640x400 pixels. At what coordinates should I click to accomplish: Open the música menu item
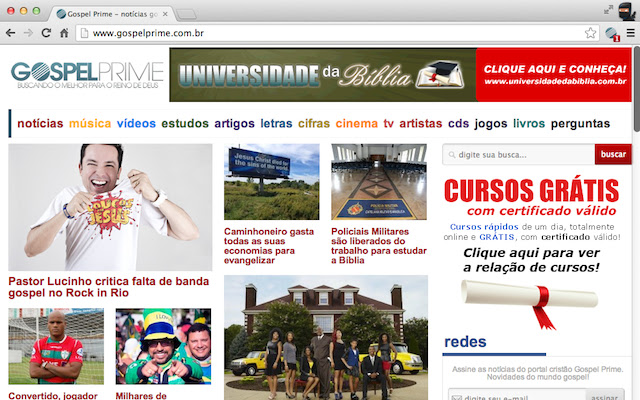(x=90, y=123)
